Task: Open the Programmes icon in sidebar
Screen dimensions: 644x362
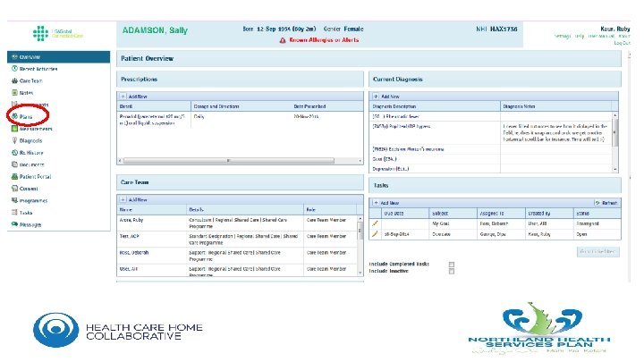Action: pos(15,200)
